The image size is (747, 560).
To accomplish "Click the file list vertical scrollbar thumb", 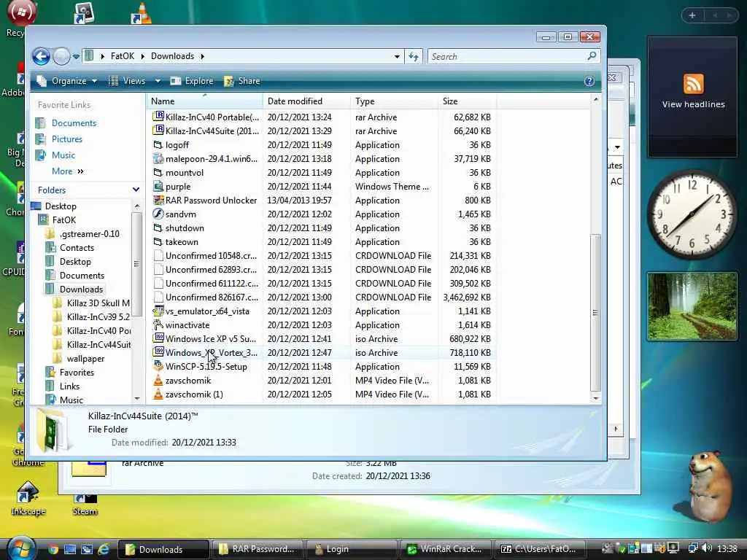I will click(595, 313).
